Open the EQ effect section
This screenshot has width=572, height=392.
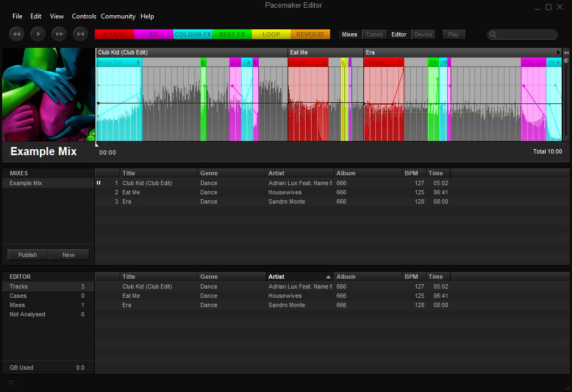[153, 34]
